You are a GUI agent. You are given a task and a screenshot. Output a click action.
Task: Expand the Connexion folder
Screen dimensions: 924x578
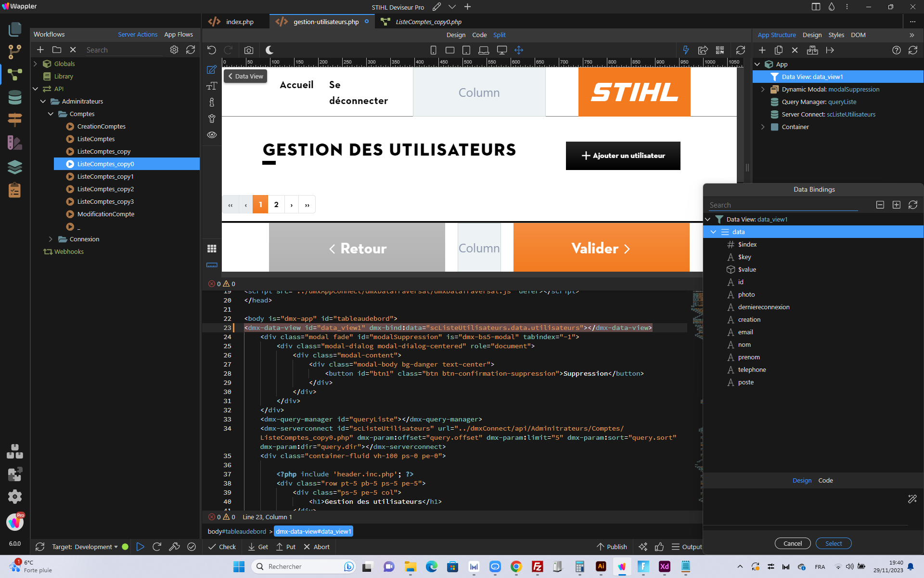[51, 239]
